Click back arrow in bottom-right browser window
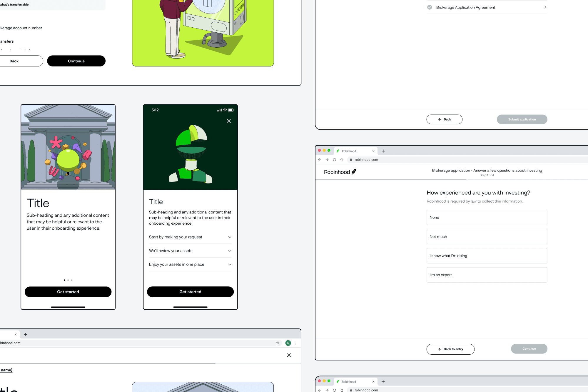 (x=320, y=390)
